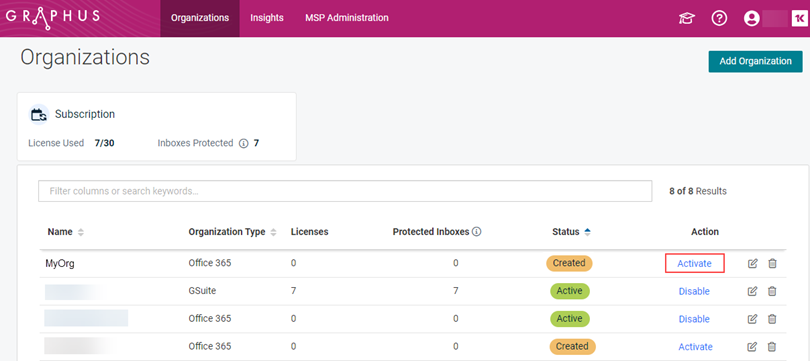Click the Inboxes Protected info icon
Image resolution: width=810 pixels, height=361 pixels.
pyautogui.click(x=244, y=144)
